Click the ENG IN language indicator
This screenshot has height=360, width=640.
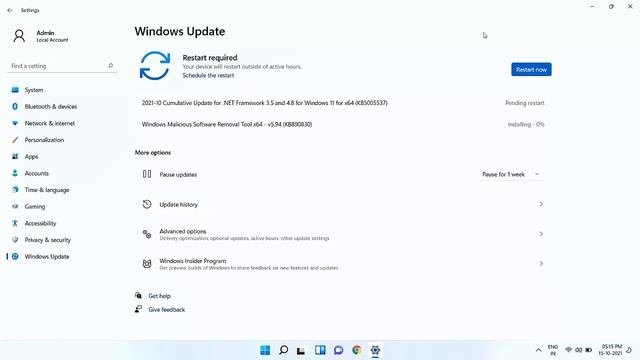point(553,350)
